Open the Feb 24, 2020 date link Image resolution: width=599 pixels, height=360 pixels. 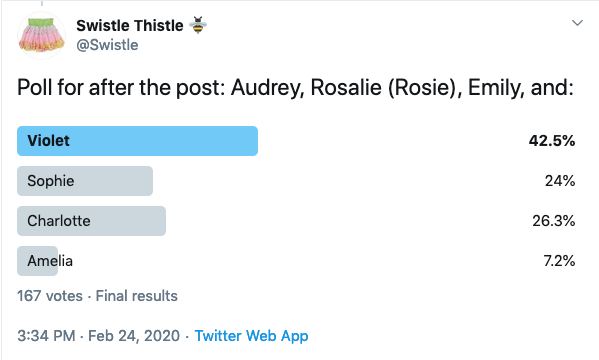(134, 336)
